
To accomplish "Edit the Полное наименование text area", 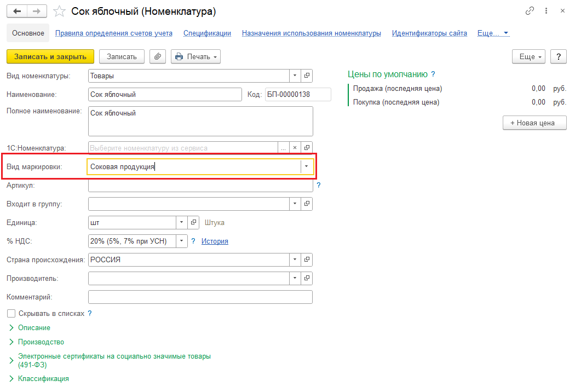I will (200, 121).
